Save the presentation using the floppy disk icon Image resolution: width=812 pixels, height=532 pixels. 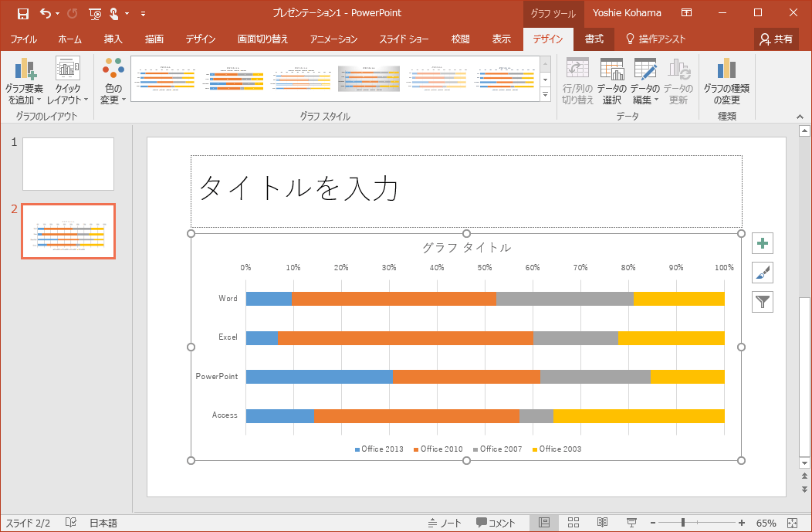click(x=23, y=13)
